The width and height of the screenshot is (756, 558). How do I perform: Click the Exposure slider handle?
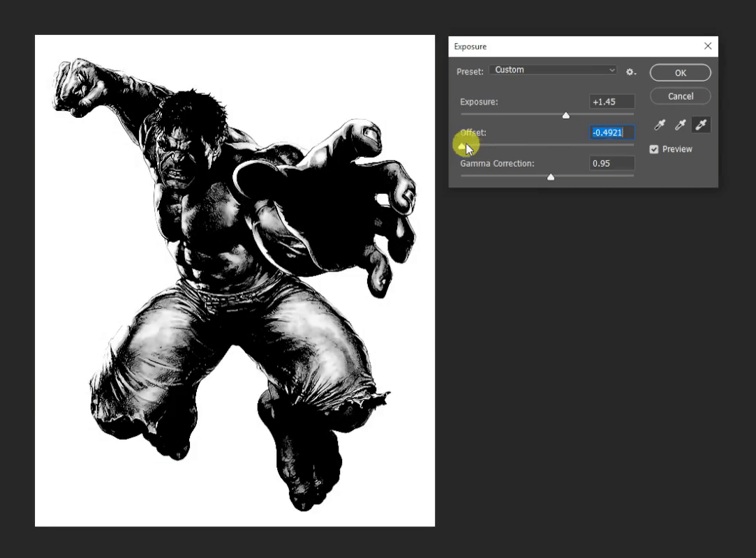point(566,116)
